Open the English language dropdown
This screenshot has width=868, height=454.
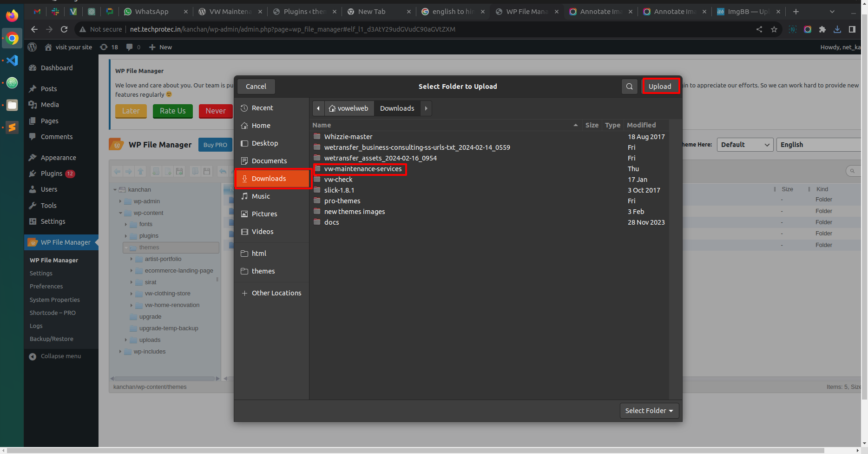[x=819, y=145]
